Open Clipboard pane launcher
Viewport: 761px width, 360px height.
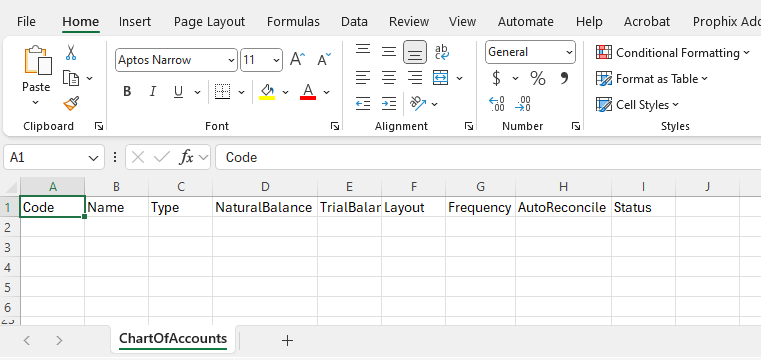click(x=99, y=126)
